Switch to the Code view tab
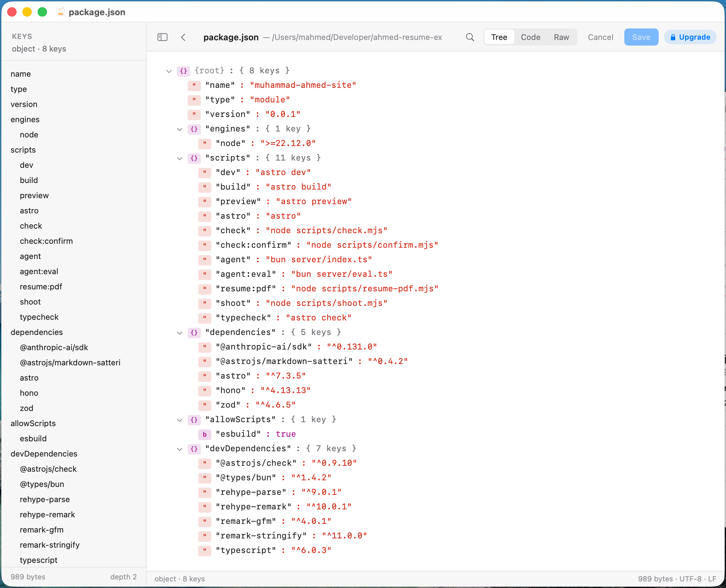726x588 pixels. [530, 37]
